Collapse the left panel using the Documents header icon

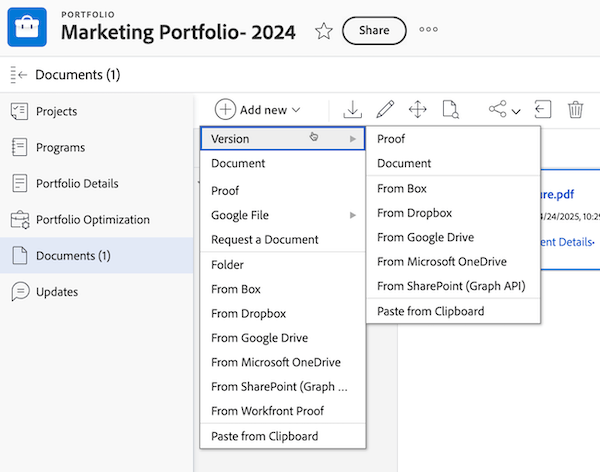[x=18, y=74]
